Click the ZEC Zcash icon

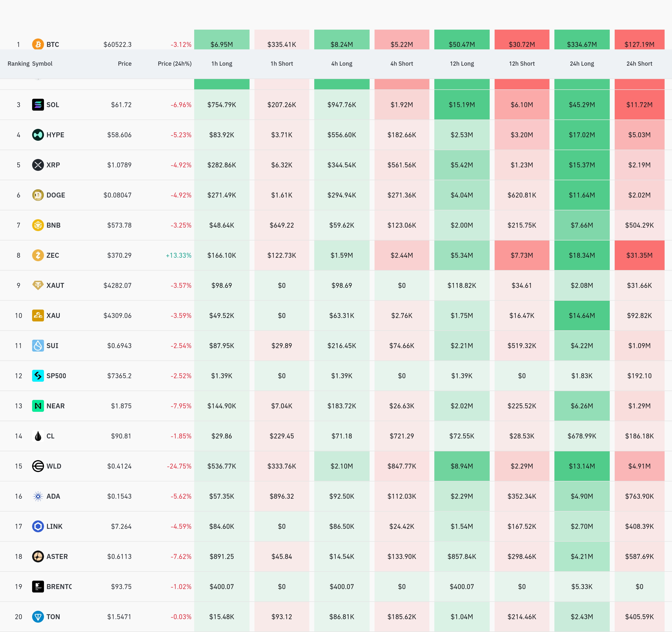[38, 255]
